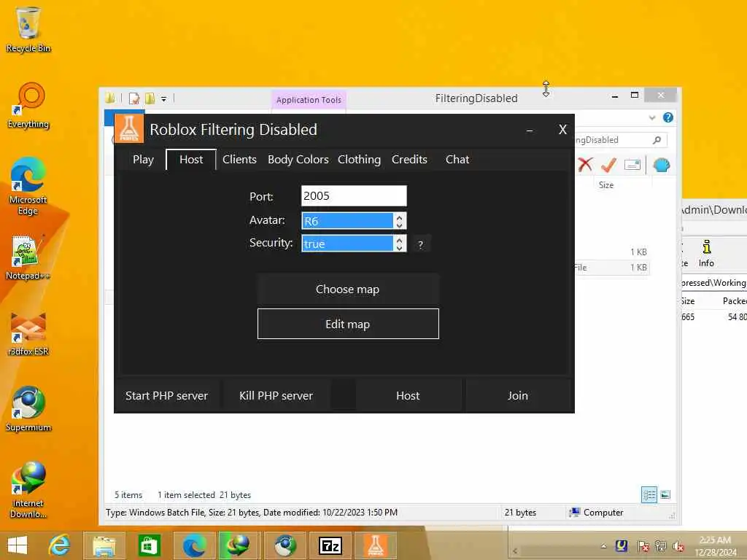
Task: Click the Port input field showing 2005
Action: coord(354,195)
